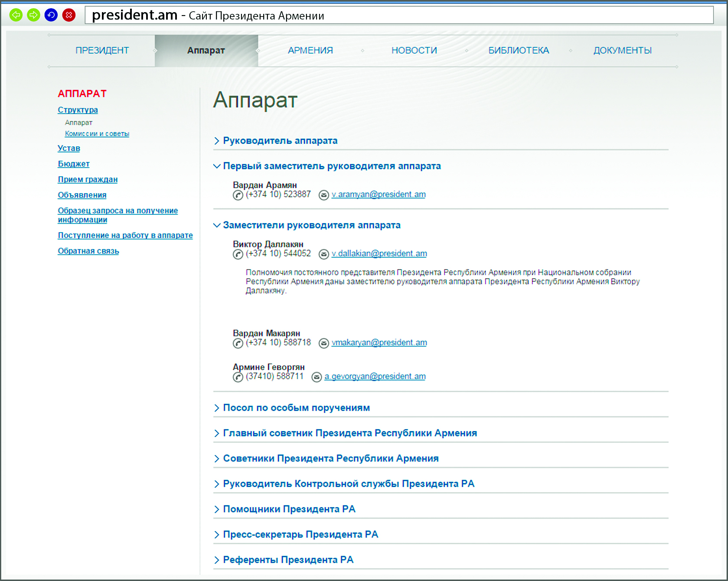Click the browser address bar showing president.am
Viewport: 728px width, 581px height.
(399, 15)
